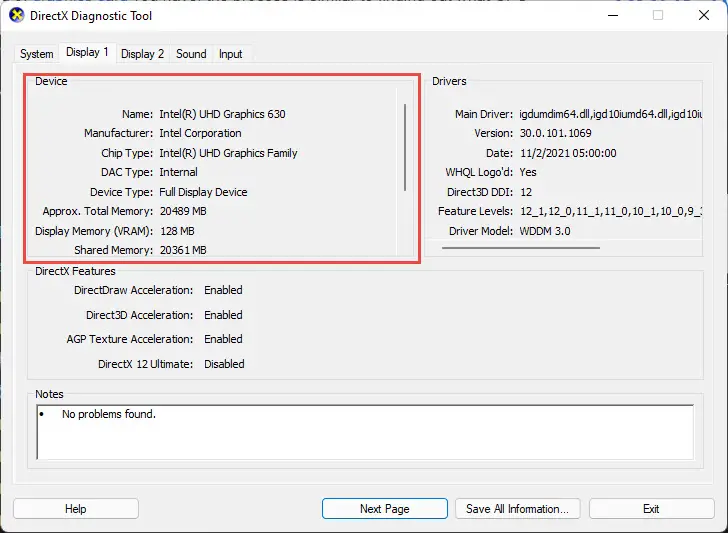Click the Exit button
The image size is (728, 533).
click(651, 509)
